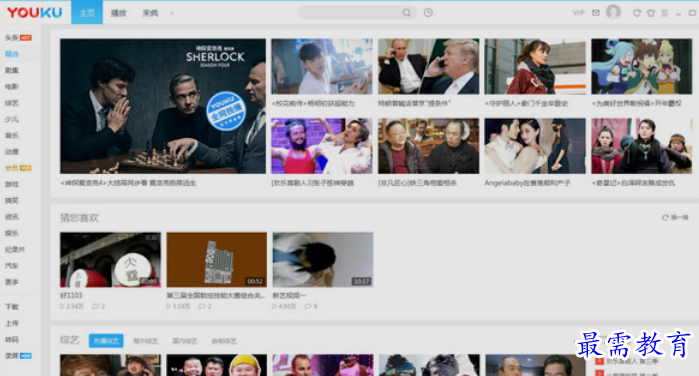Click Angelababy在香港顺利产子 caption

coord(527,183)
